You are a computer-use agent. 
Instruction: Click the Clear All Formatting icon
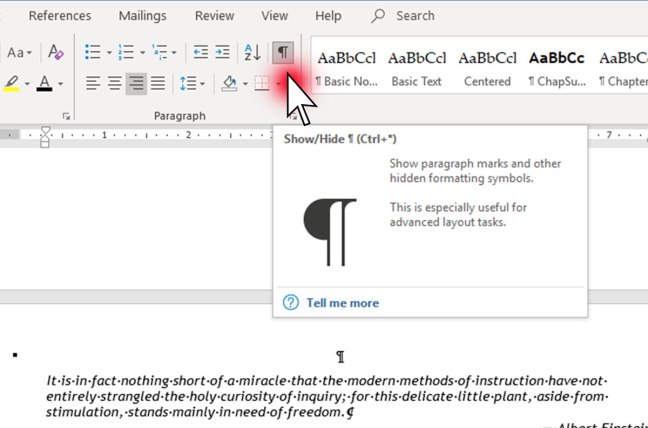click(56, 53)
